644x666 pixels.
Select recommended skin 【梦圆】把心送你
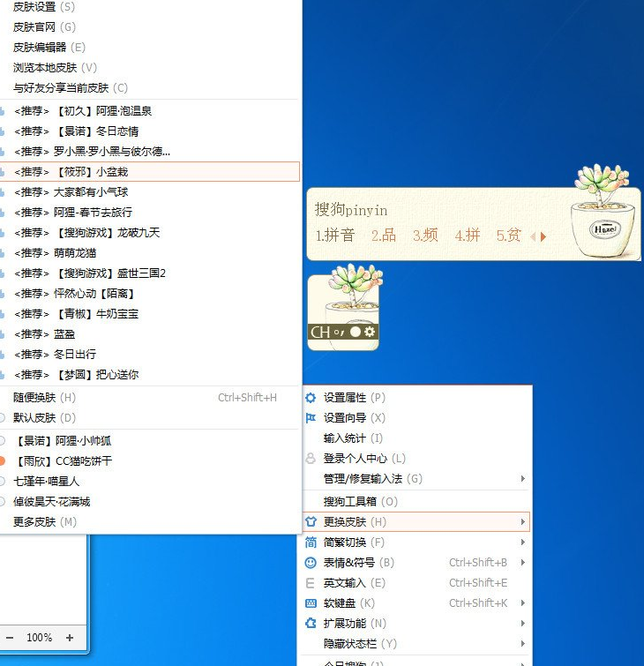[x=149, y=375]
